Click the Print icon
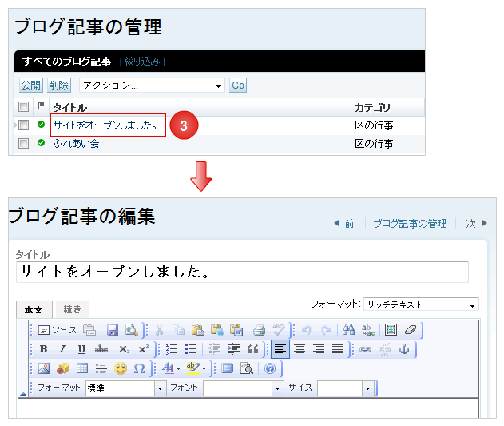504x426 pixels. pyautogui.click(x=259, y=330)
